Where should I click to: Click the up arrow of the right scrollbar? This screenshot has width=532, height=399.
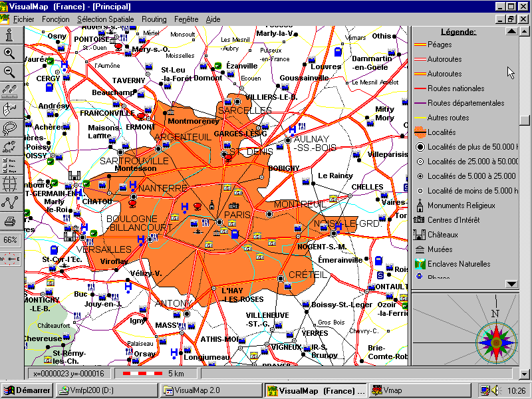point(525,31)
